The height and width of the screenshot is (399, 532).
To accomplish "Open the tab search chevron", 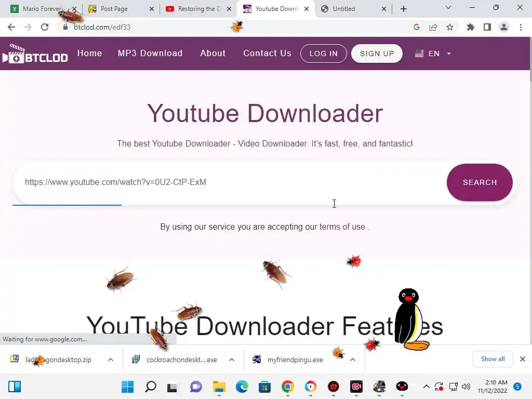I will coord(448,7).
